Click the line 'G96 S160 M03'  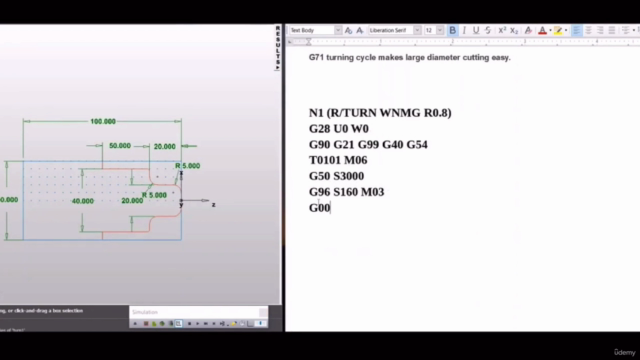click(x=347, y=192)
